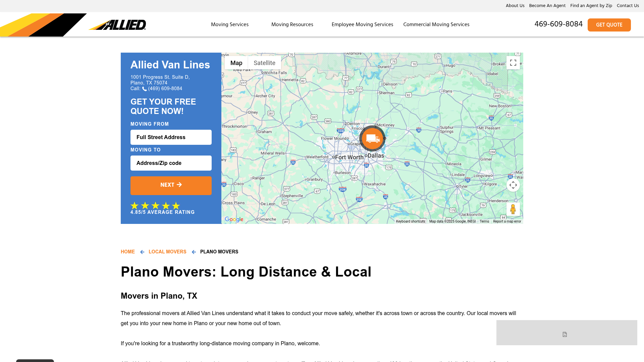
Task: Switch back to Map view
Action: (236, 63)
